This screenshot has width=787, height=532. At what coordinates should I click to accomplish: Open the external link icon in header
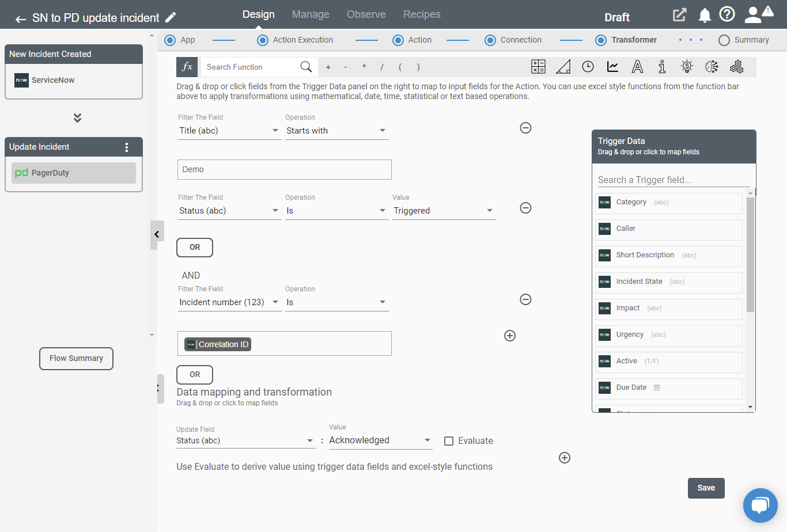pos(680,15)
